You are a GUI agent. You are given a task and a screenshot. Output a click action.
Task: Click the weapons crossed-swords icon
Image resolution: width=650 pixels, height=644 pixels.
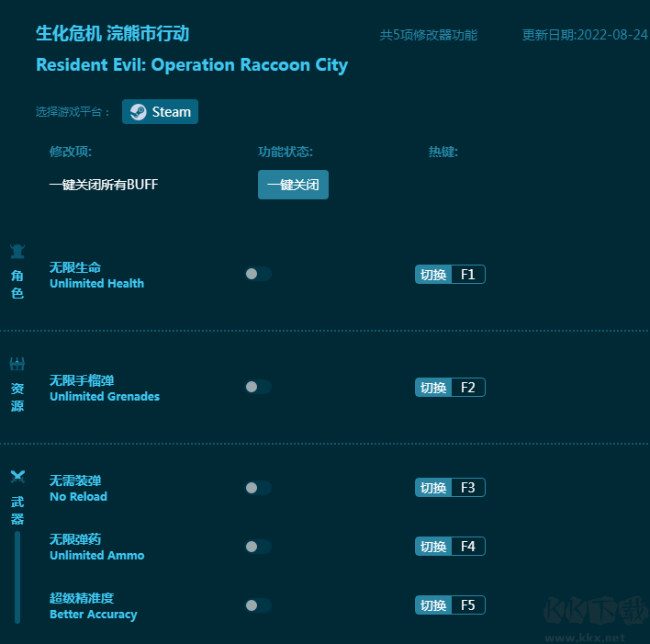tap(17, 476)
